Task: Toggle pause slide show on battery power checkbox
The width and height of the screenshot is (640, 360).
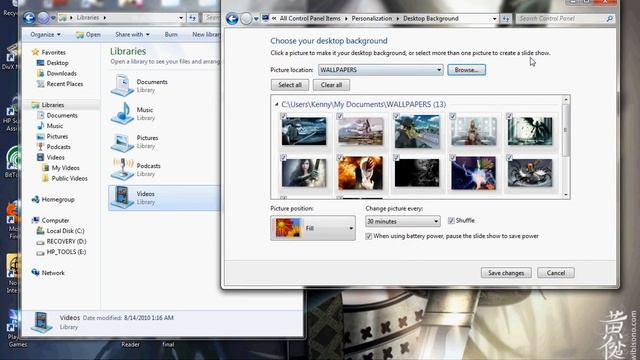Action: [x=369, y=236]
